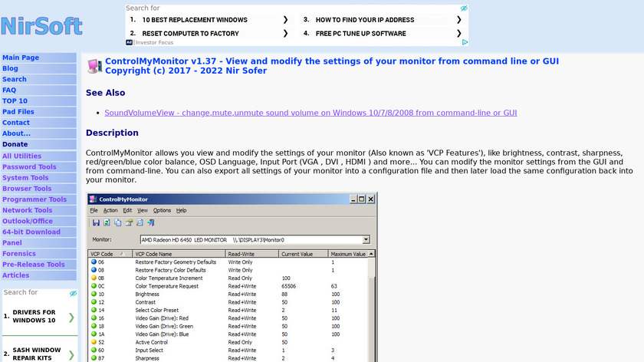
Task: Open the Donate link in the sidebar
Action: tap(15, 144)
